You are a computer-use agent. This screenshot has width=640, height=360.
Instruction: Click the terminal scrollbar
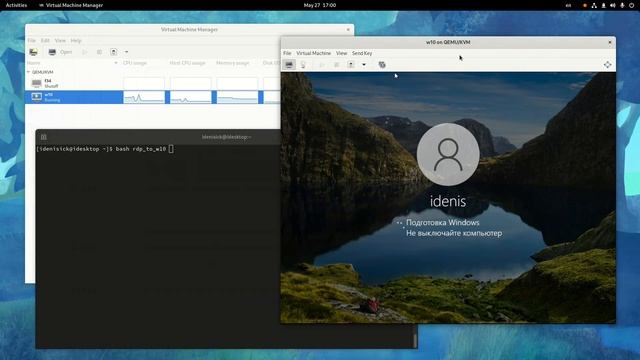[415, 340]
